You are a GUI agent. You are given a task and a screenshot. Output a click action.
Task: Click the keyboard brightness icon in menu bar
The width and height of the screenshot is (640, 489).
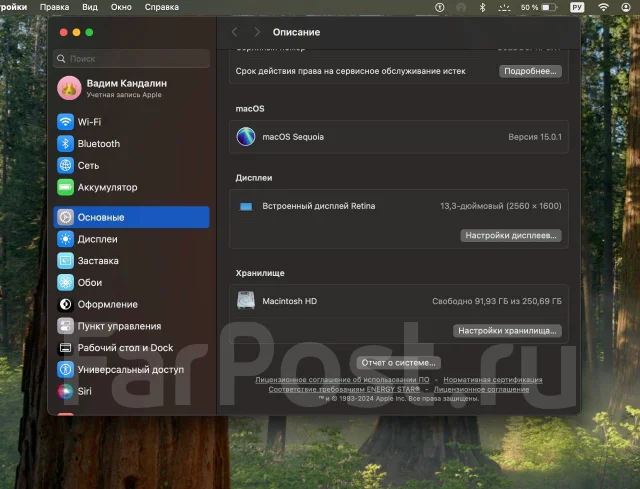point(504,7)
